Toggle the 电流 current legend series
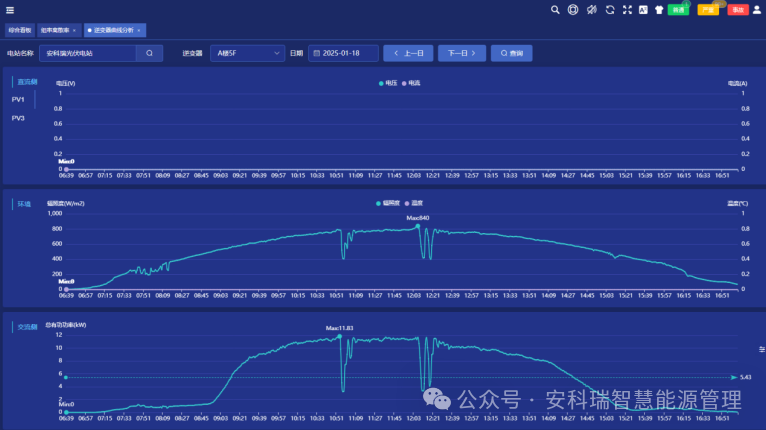 [x=411, y=83]
